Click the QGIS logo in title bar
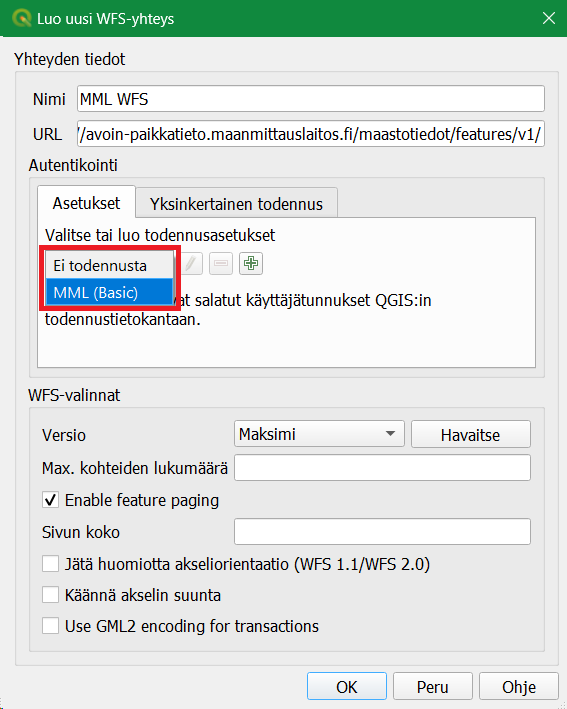 21,19
